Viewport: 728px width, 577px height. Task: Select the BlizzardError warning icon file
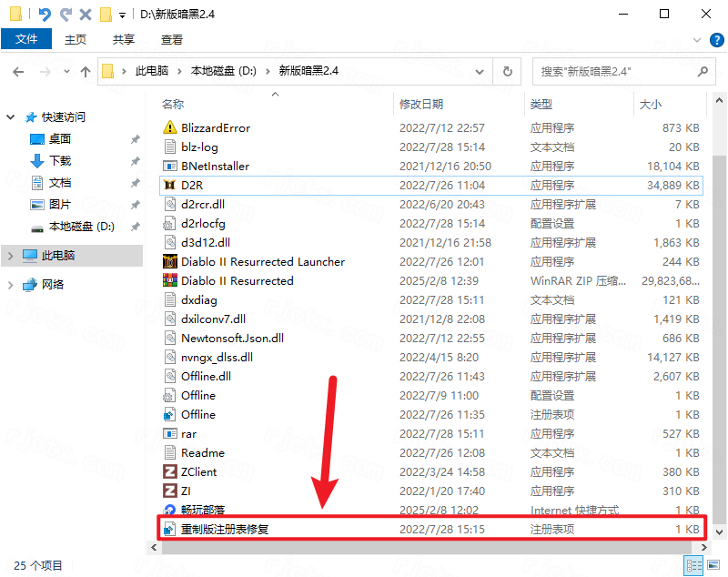tap(170, 127)
